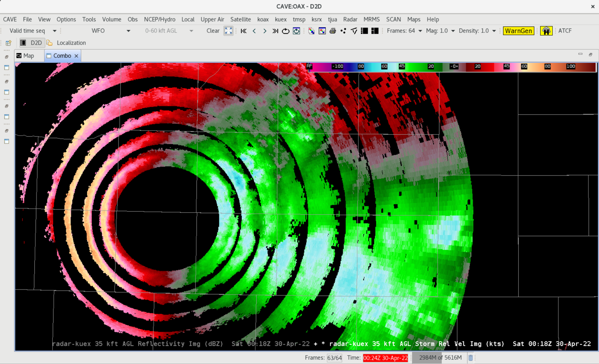Open the Radar menu
This screenshot has width=599, height=364.
point(350,19)
